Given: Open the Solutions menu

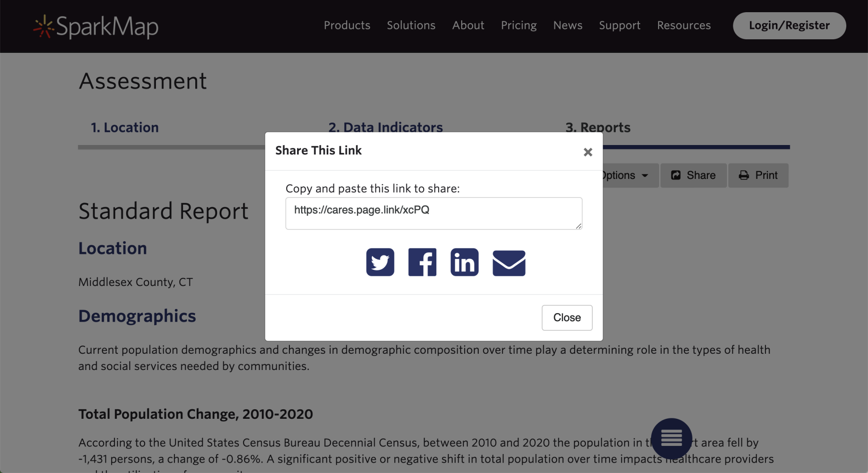Looking at the screenshot, I should 411,25.
